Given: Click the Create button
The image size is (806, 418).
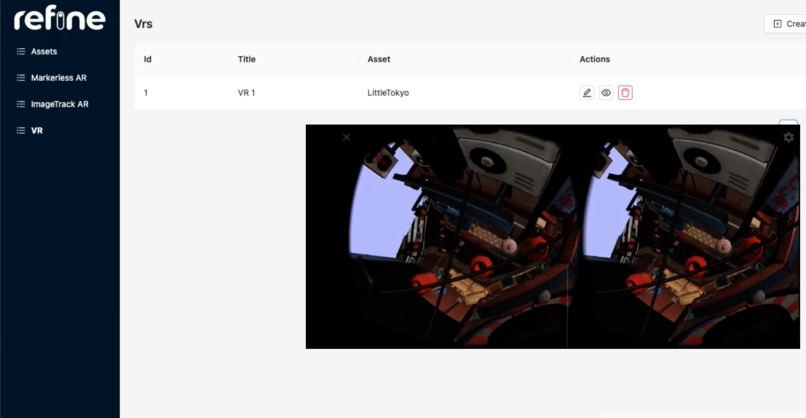Looking at the screenshot, I should 785,24.
